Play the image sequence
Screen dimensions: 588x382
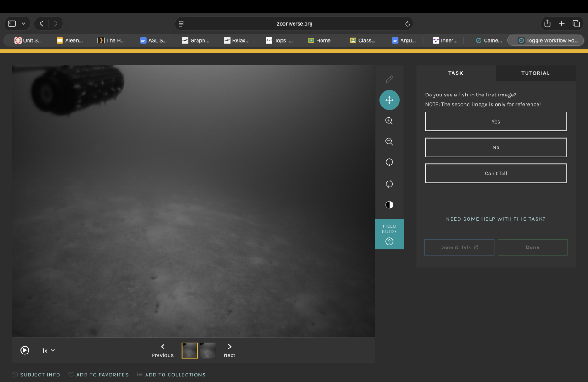[x=25, y=350]
